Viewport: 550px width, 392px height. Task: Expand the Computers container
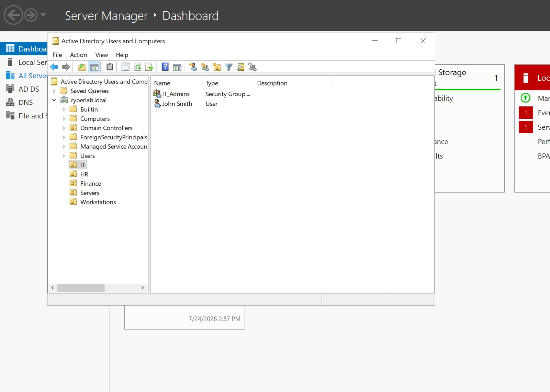pyautogui.click(x=64, y=119)
